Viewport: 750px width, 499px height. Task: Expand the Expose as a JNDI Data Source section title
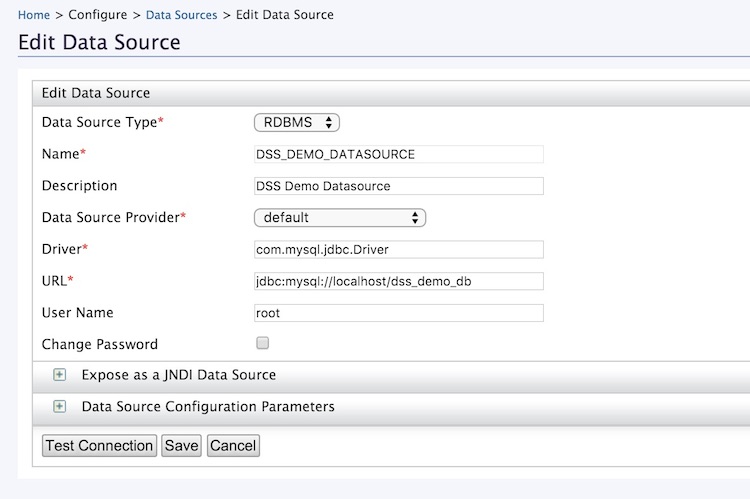[178, 375]
